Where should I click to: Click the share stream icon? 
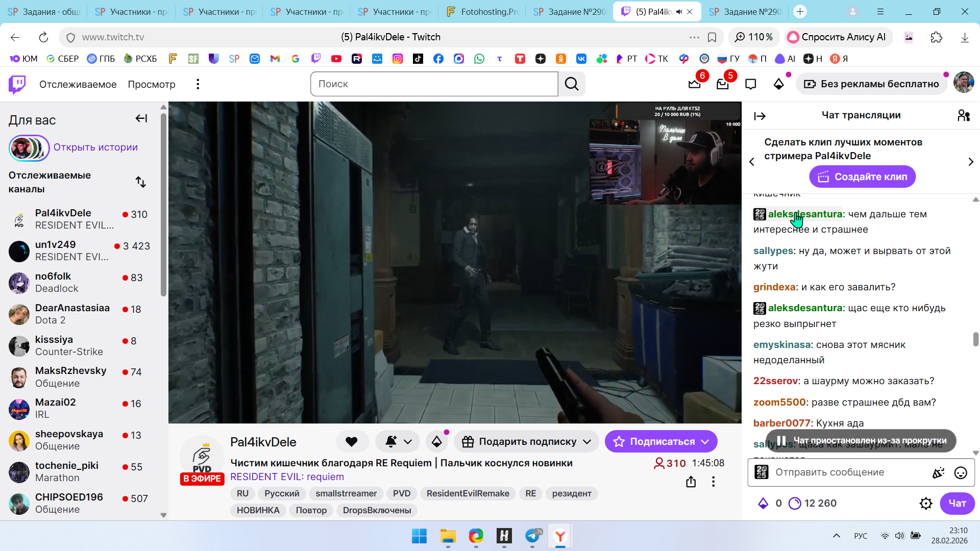pos(691,482)
